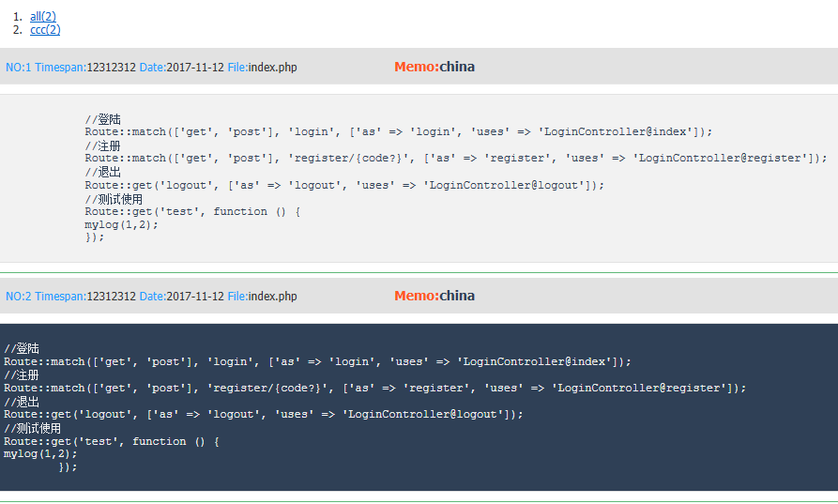Click index.php file name in first entry header
The height and width of the screenshot is (504, 838).
coord(272,68)
